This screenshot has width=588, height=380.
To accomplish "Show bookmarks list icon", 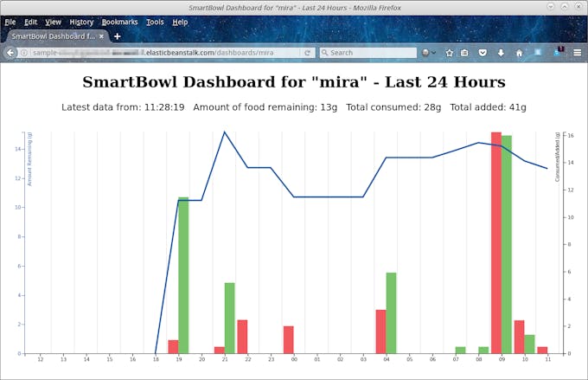I will 464,53.
